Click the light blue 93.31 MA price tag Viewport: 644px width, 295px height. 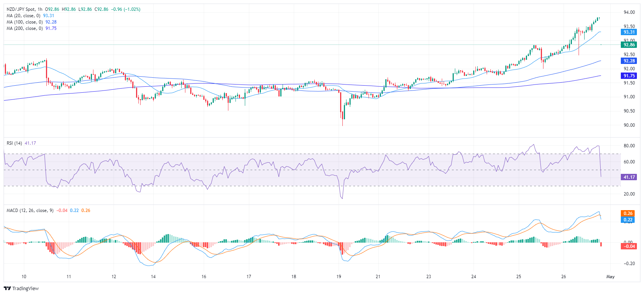629,32
